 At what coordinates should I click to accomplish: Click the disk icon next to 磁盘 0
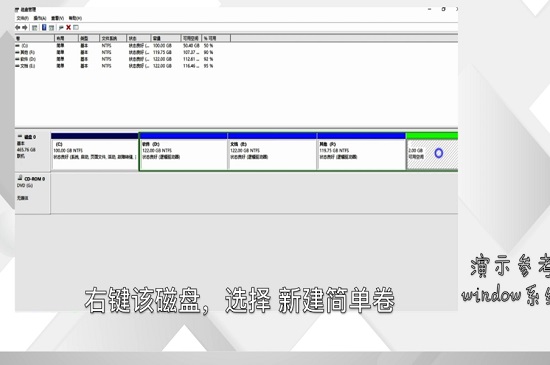20,136
